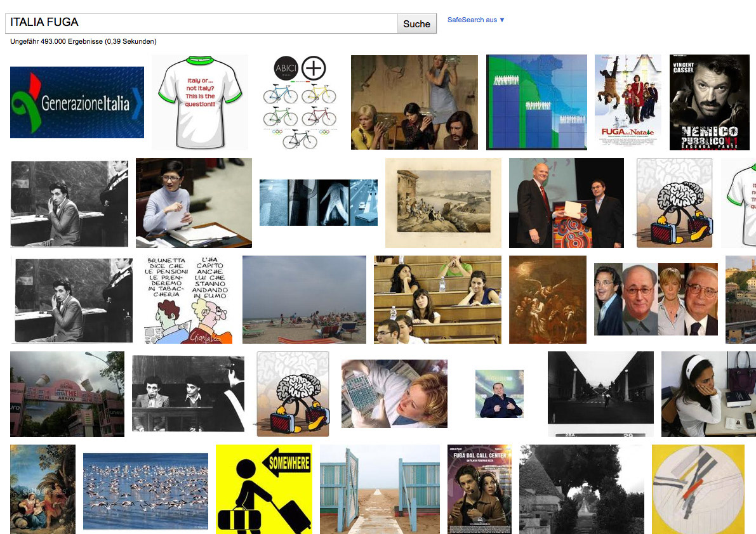Click the Suche search button
This screenshot has height=534, width=756.
(x=416, y=23)
